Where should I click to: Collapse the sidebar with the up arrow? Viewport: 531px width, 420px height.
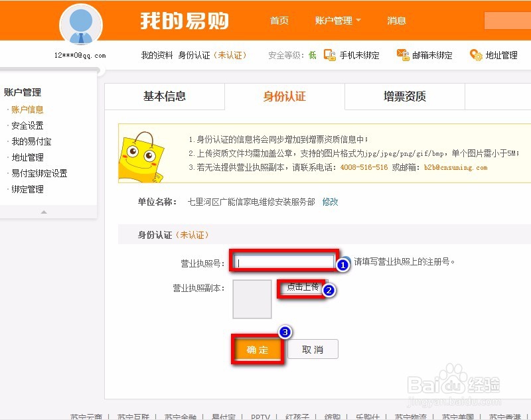pos(44,212)
